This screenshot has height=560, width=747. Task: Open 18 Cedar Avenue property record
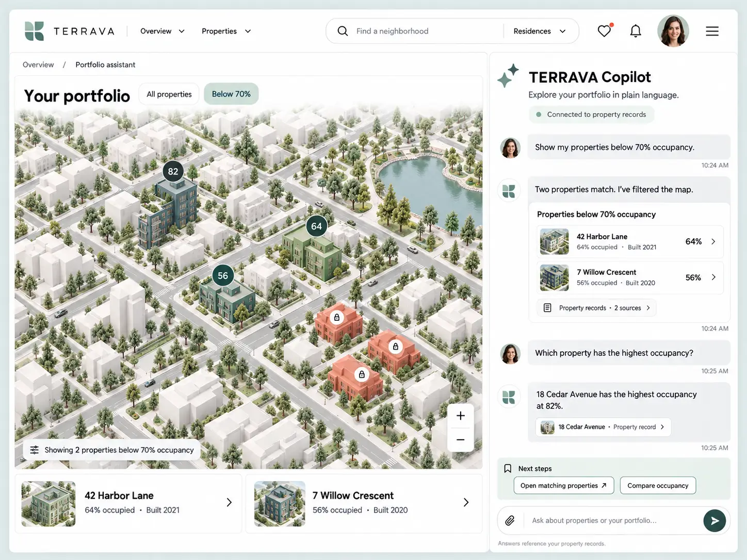[603, 427]
